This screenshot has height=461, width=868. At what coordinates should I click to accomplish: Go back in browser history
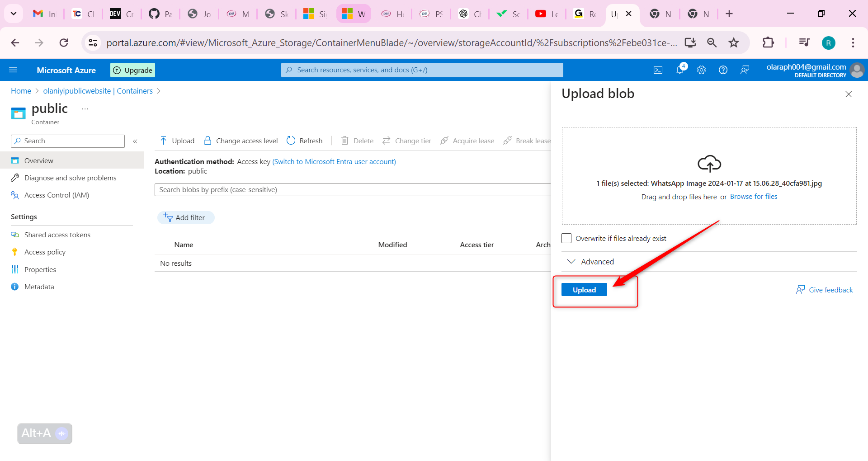coord(15,42)
